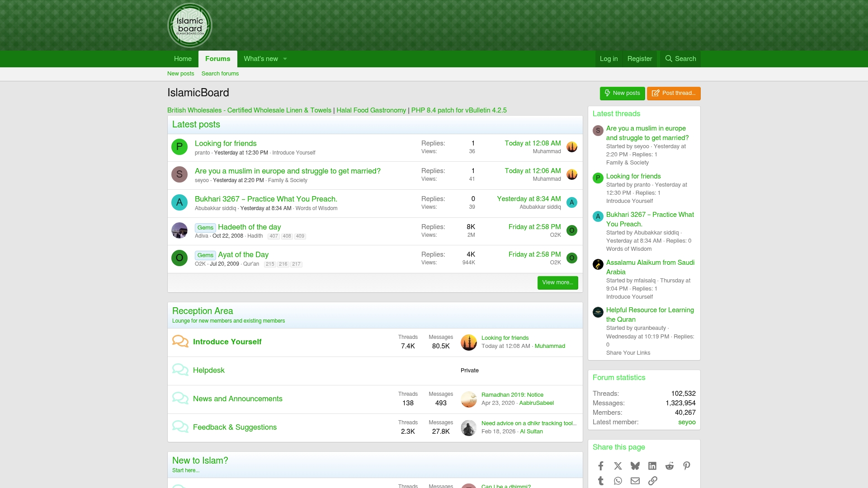Image resolution: width=868 pixels, height=488 pixels.
Task: Open Al Sultan's profile link
Action: click(531, 432)
